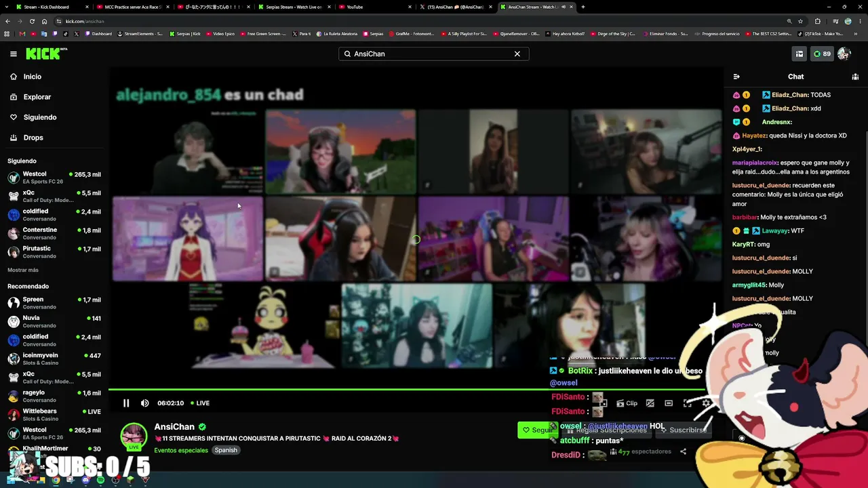Open the Kick hamburger menu
Image resolution: width=868 pixels, height=488 pixels.
(x=14, y=54)
